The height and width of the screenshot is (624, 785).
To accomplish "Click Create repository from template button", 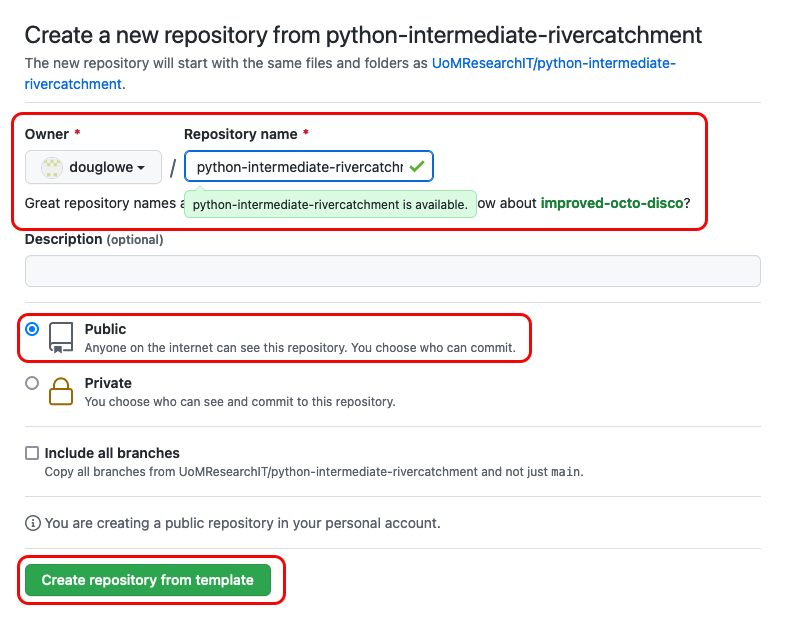I will [148, 580].
